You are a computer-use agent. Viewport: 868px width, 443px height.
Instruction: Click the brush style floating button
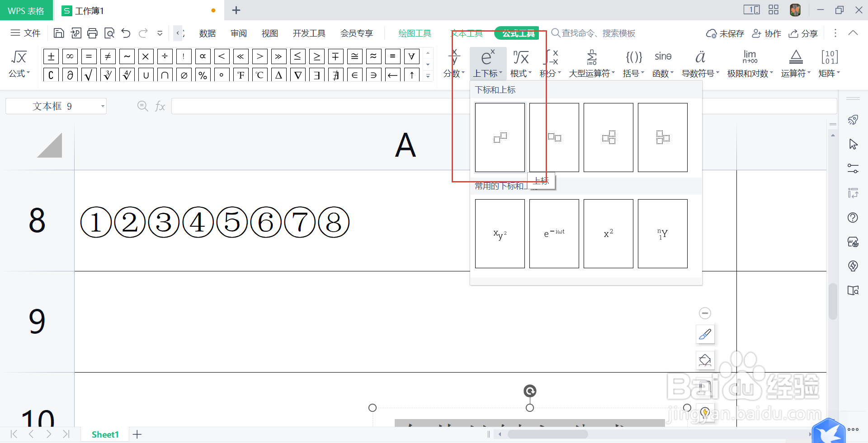(x=705, y=334)
